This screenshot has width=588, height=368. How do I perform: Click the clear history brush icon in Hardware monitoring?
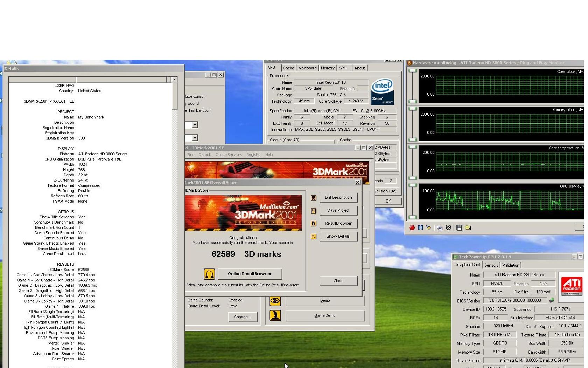coord(428,228)
